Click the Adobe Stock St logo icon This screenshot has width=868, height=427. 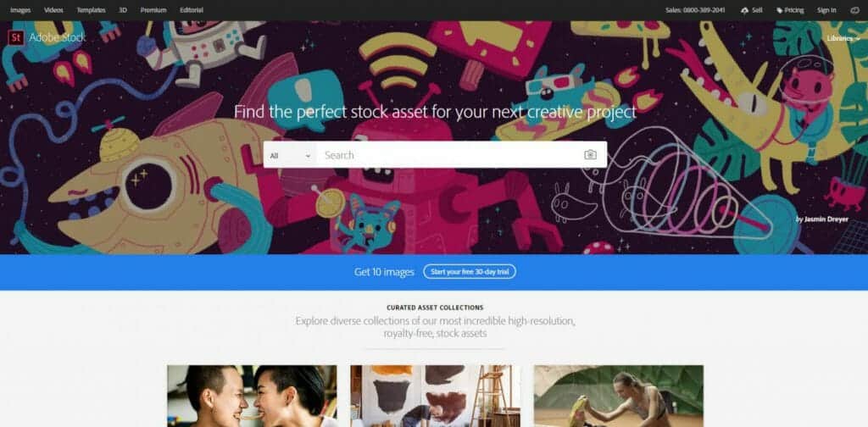(15, 37)
